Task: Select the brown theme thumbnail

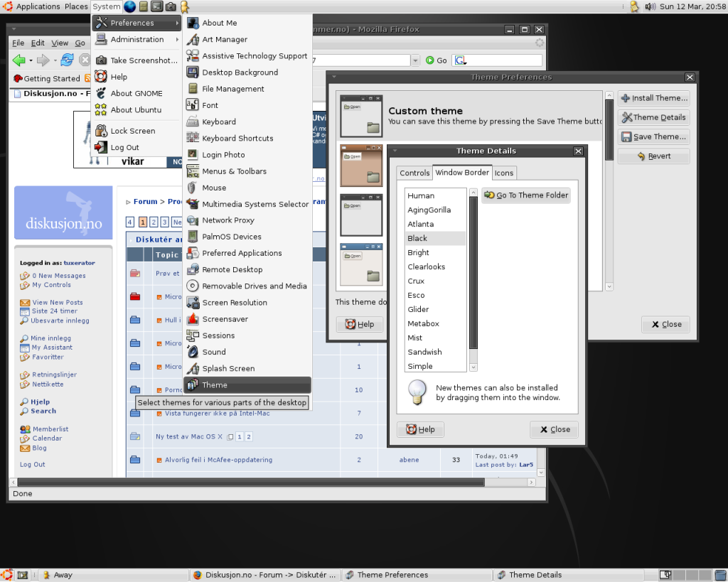Action: click(x=361, y=166)
